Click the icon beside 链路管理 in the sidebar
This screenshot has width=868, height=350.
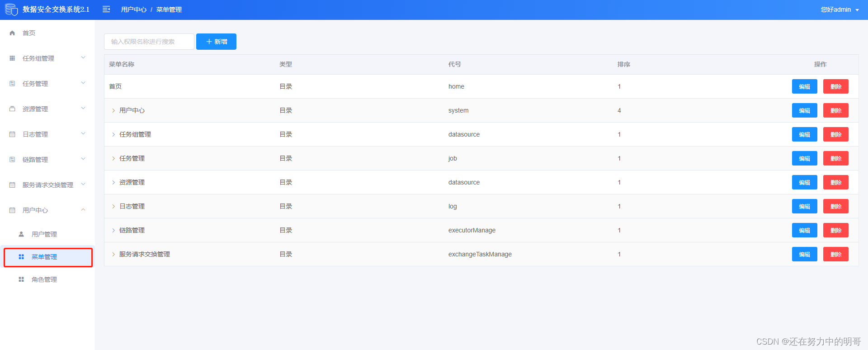(12, 160)
